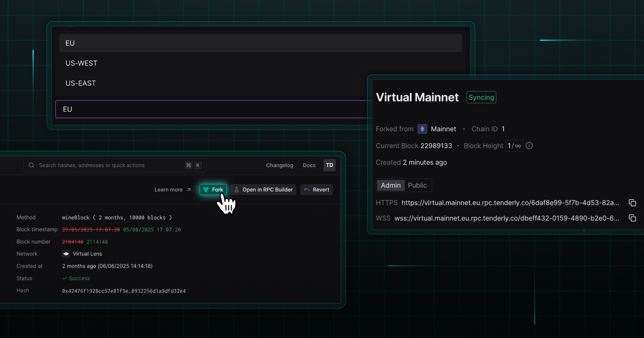This screenshot has height=338, width=644.
Task: Copy the WSS RPC URL
Action: pos(632,218)
